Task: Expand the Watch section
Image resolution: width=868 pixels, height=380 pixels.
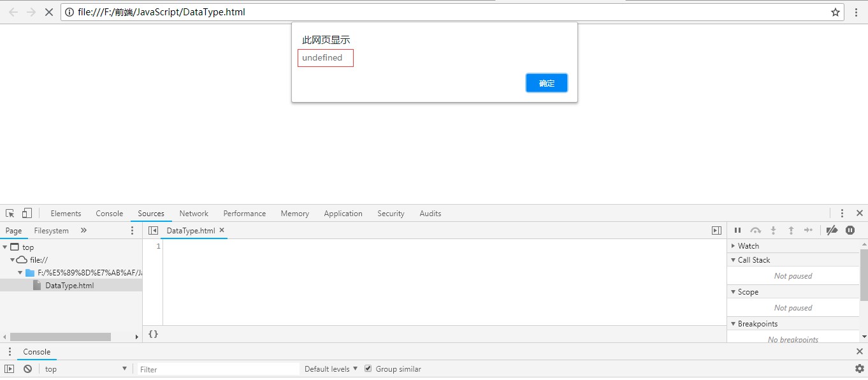Action: (748, 246)
